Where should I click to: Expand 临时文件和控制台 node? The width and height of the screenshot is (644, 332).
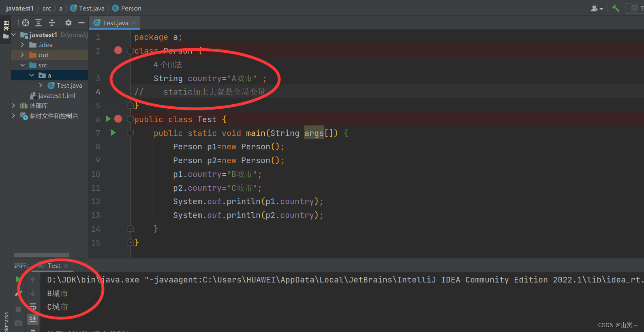[x=13, y=116]
